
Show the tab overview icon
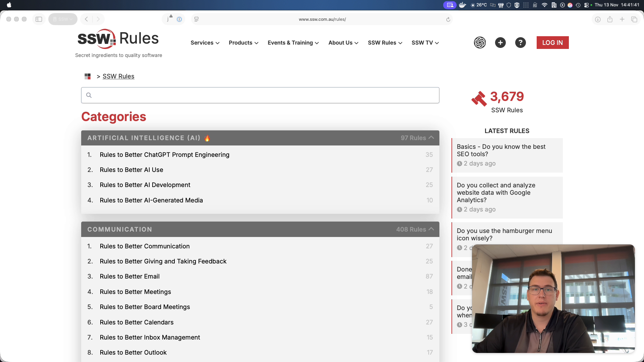coord(634,19)
